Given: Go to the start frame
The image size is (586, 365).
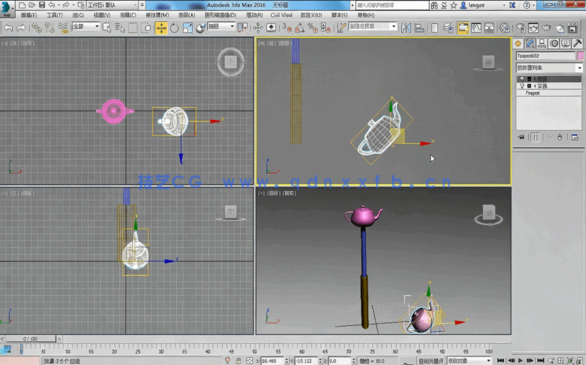Looking at the screenshot, I should click(501, 361).
